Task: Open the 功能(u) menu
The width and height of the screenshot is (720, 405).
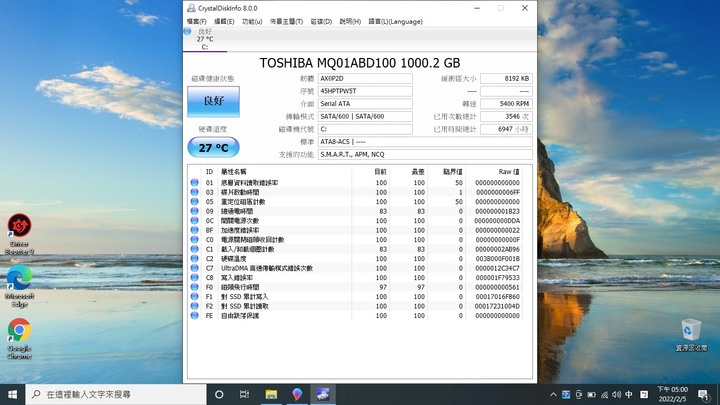Action: coord(252,22)
